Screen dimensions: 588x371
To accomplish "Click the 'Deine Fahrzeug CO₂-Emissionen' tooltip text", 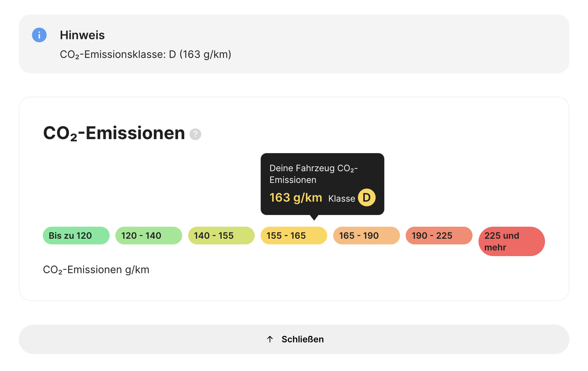I will pyautogui.click(x=314, y=174).
